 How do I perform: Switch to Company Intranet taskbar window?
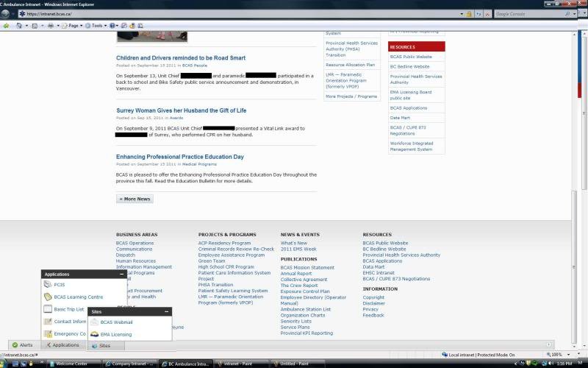pyautogui.click(x=130, y=364)
